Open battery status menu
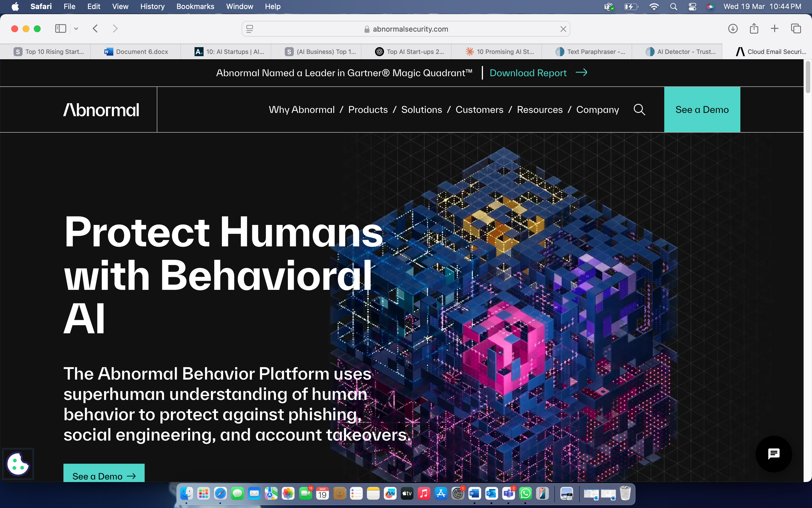This screenshot has width=812, height=508. 631,6
